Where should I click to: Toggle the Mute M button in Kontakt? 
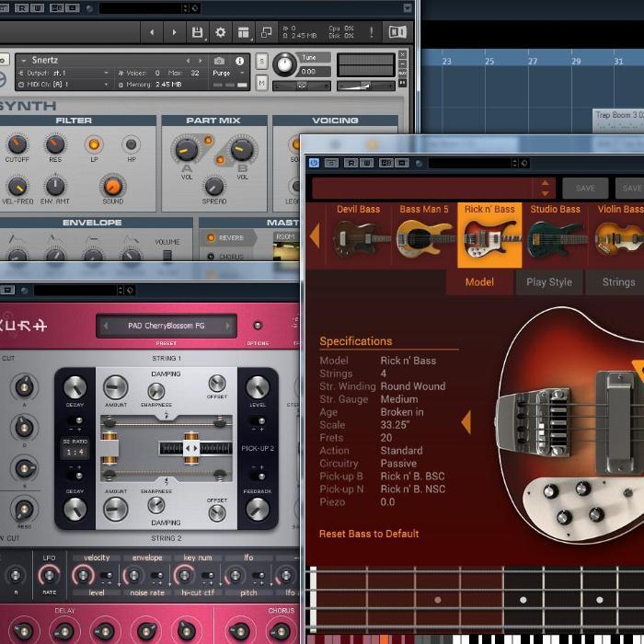coord(261,84)
